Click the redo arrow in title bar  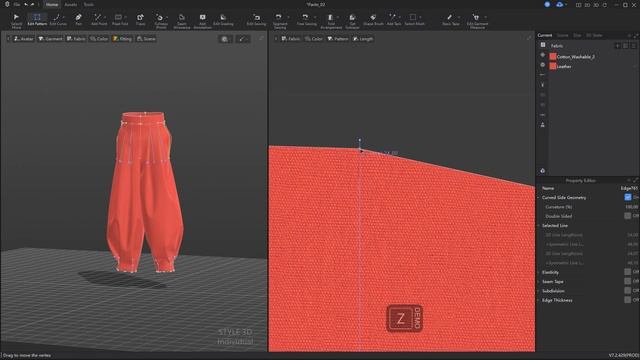(x=33, y=4)
